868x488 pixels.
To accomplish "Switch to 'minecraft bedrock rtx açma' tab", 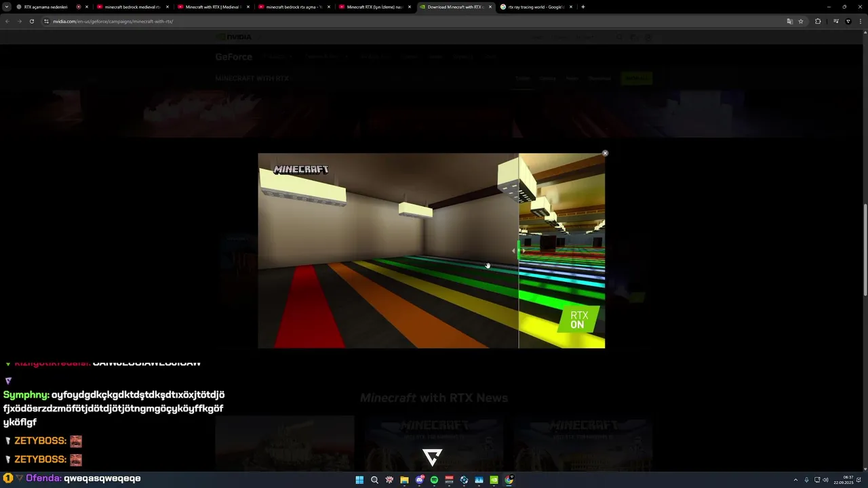I will click(294, 7).
